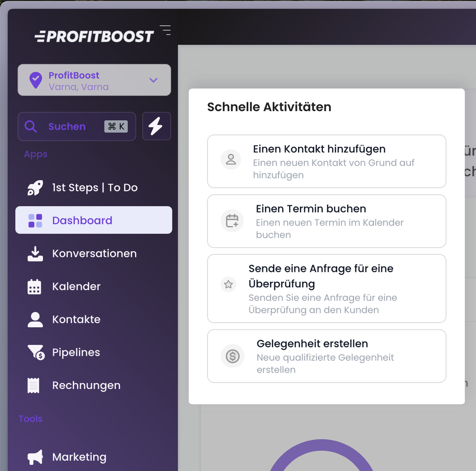This screenshot has height=471, width=476.
Task: Click 'Gelegenheit erstellen' quick action
Action: (326, 356)
